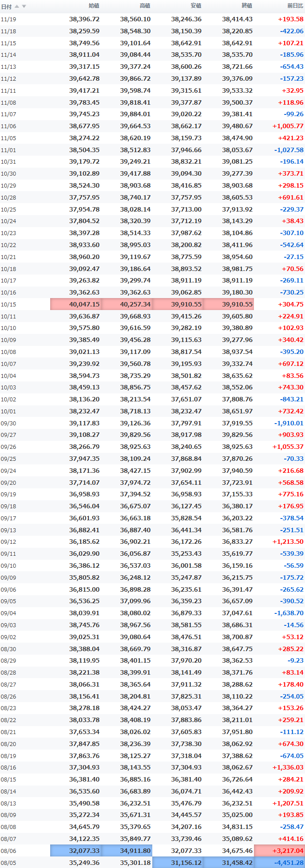This screenshot has height=868, width=305.
Task: Click the -654.43 change on 11/13
Action: [x=292, y=67]
